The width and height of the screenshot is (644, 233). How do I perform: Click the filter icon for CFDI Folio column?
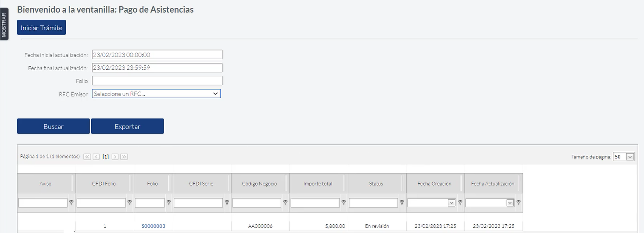pos(130,203)
